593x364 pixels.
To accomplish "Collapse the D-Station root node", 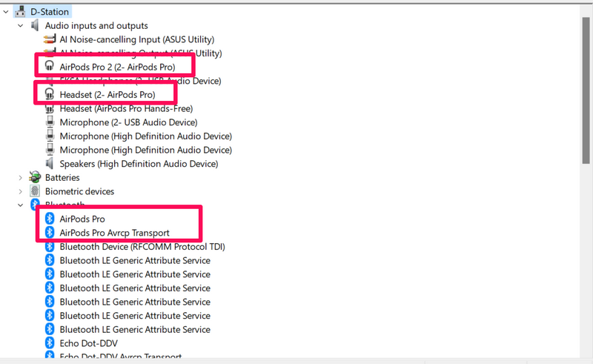I will [7, 12].
